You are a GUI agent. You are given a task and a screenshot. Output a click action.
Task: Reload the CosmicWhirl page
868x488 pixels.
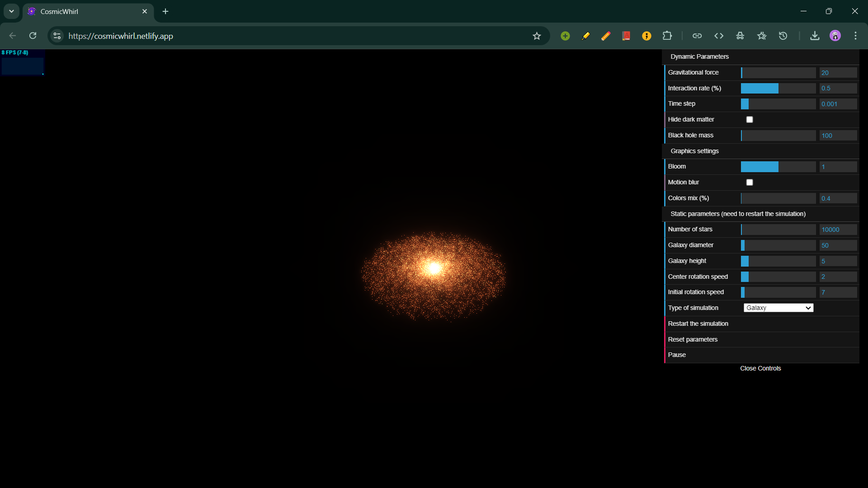point(33,36)
